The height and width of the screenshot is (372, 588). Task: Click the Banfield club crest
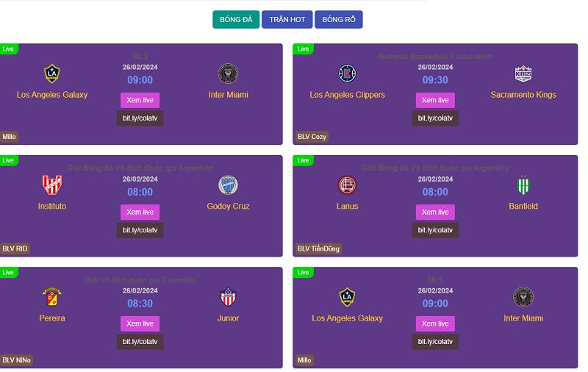pos(523,185)
